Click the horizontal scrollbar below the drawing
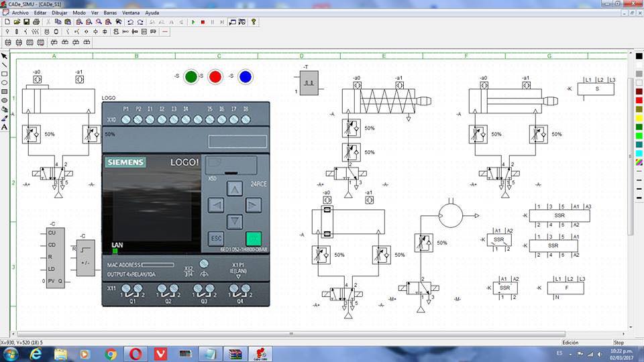Screen dimensions: 644x362 tap(290, 334)
